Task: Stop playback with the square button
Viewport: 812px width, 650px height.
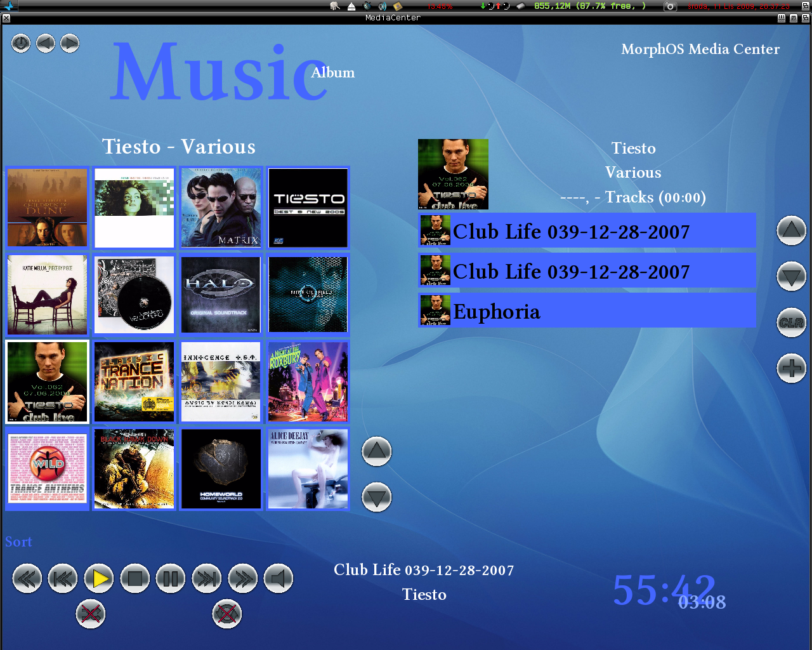Action: point(135,578)
